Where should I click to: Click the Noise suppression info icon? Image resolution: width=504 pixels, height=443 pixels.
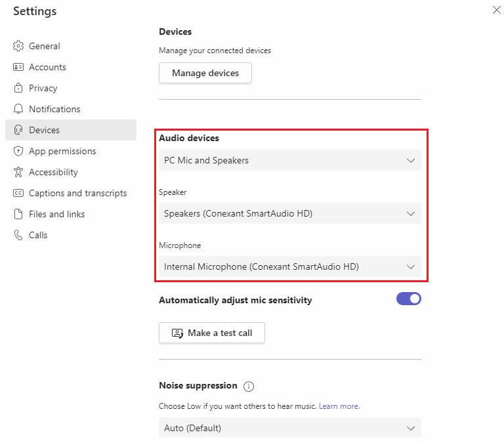[249, 386]
